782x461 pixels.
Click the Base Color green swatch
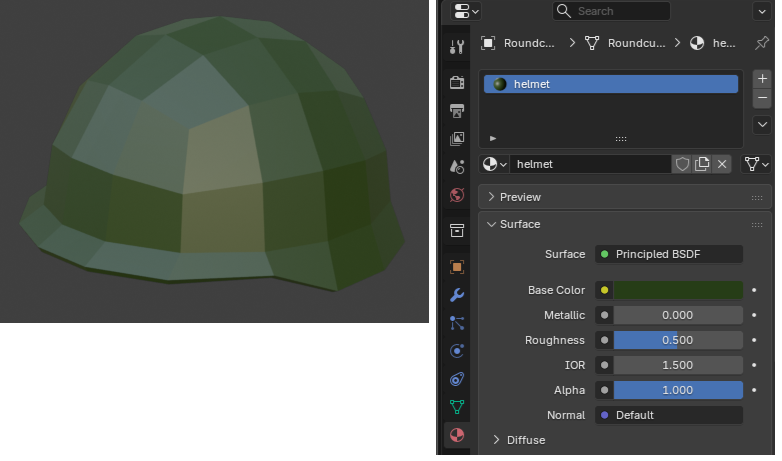(x=677, y=290)
